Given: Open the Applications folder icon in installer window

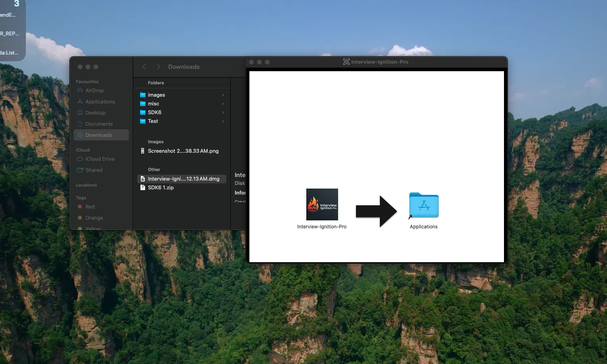Looking at the screenshot, I should coord(423,206).
